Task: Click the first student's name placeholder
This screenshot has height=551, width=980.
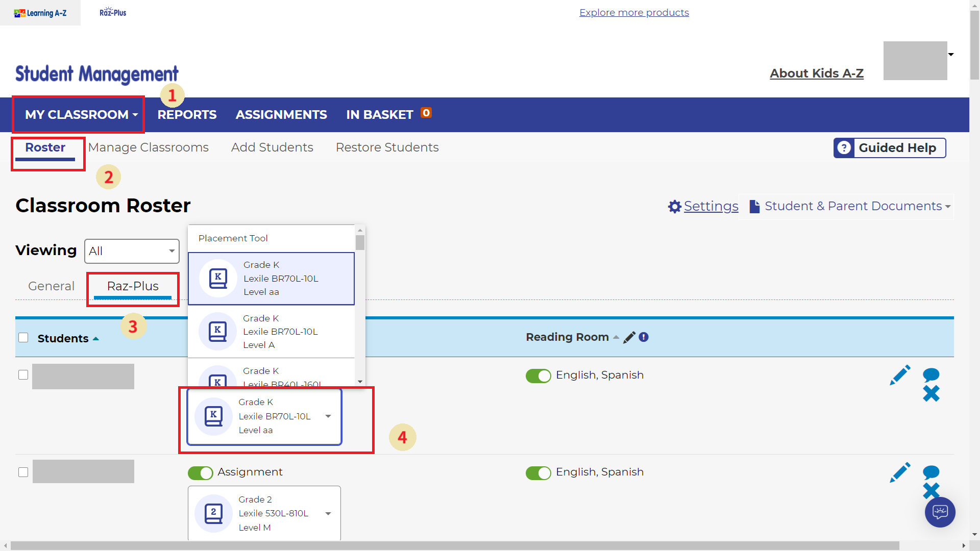Action: click(x=83, y=377)
